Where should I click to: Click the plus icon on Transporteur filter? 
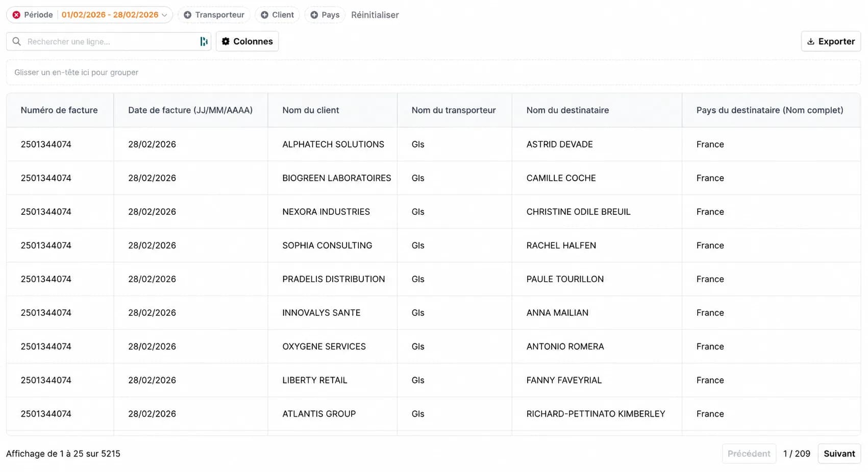click(x=187, y=15)
